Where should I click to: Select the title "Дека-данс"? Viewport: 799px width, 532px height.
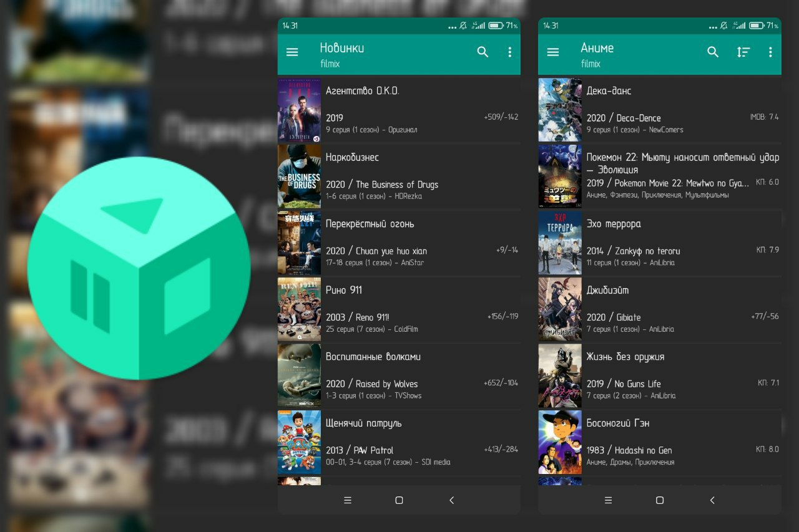(x=609, y=91)
